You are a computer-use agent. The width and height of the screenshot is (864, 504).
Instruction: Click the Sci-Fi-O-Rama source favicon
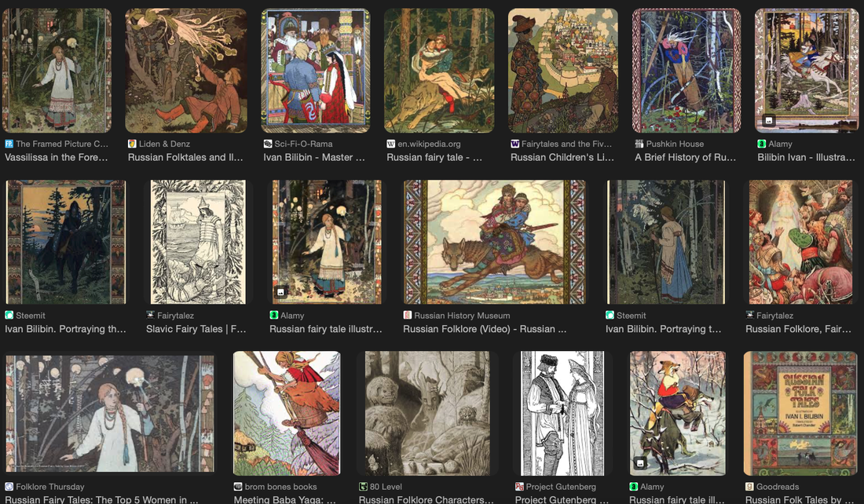coord(268,144)
